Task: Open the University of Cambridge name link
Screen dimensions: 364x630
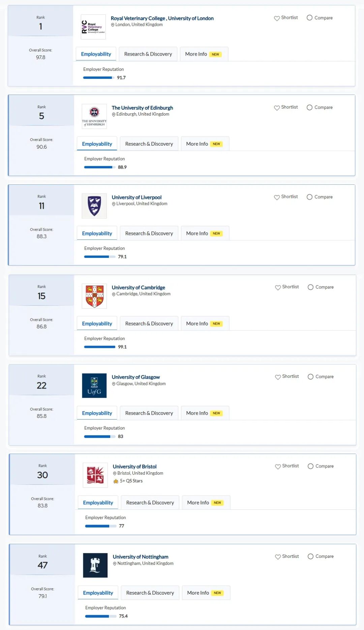Action: tap(138, 288)
